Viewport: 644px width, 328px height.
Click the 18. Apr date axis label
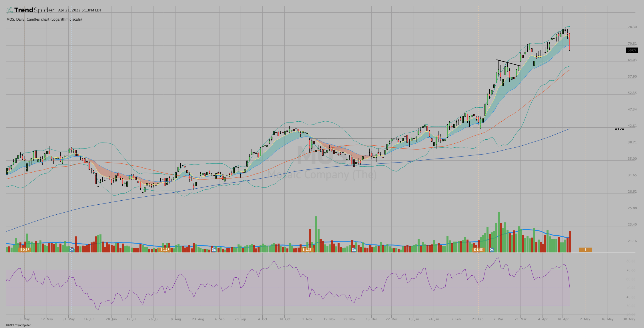(562, 319)
